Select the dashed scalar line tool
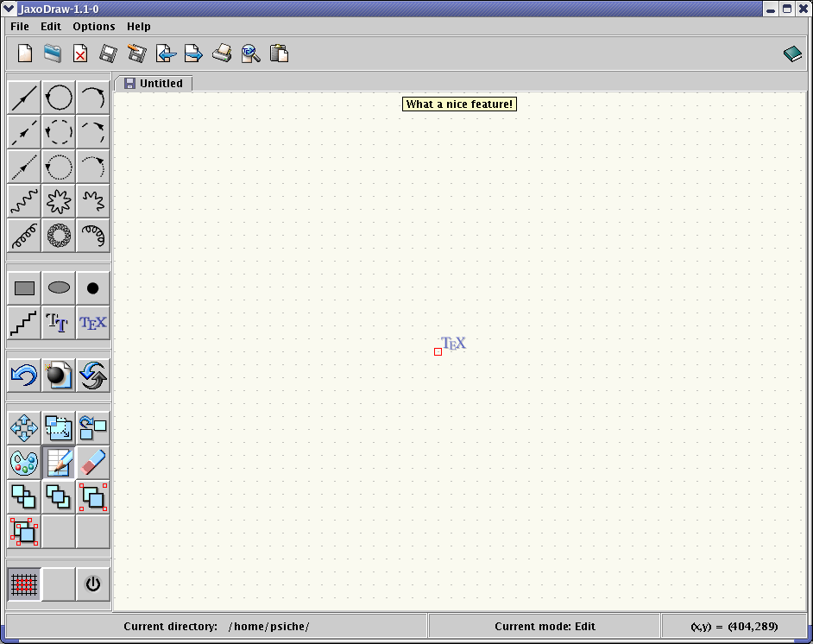 (24, 132)
